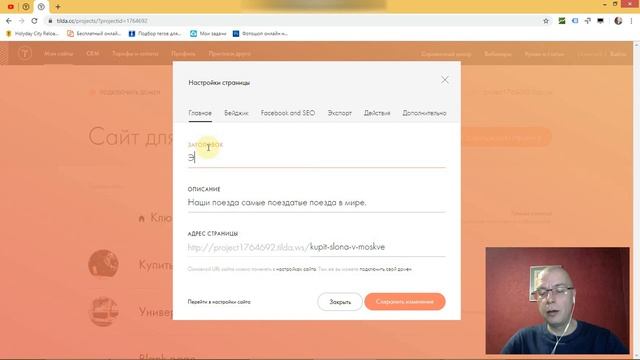640x360 pixels.
Task: Go forward in browser history
Action: tap(21, 21)
